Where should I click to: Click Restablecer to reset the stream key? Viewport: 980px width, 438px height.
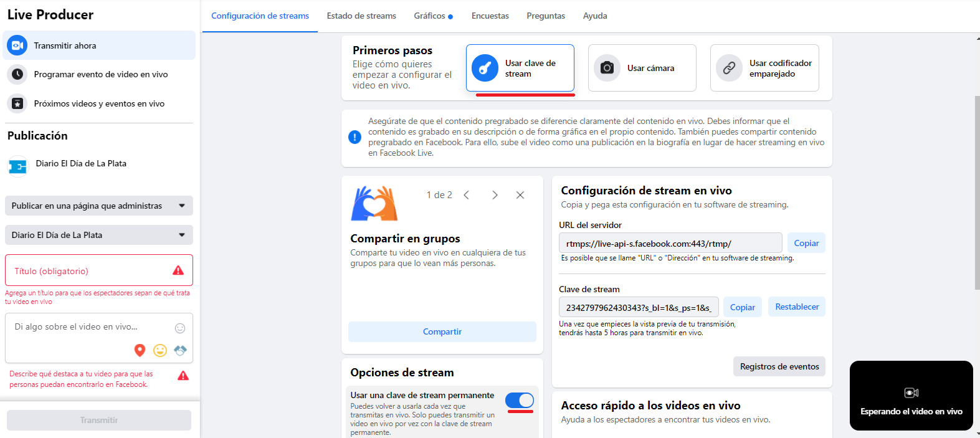point(796,307)
